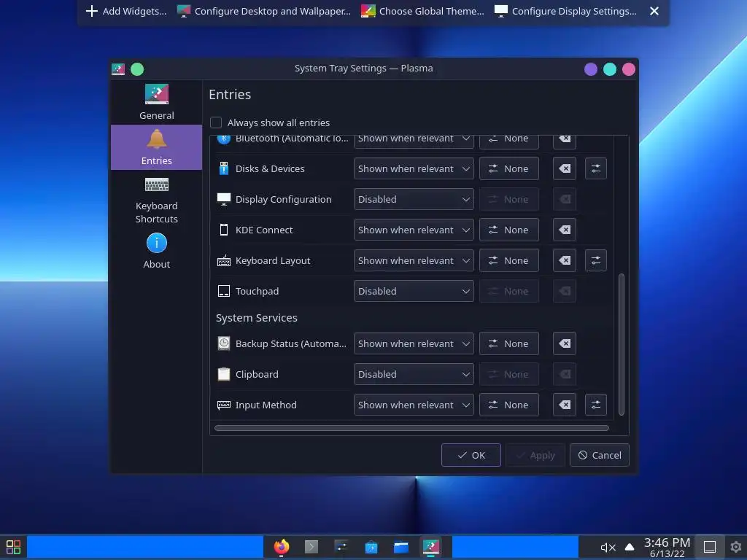Open Touchpad visibility dropdown
Screen dimensions: 747x560
pyautogui.click(x=414, y=291)
